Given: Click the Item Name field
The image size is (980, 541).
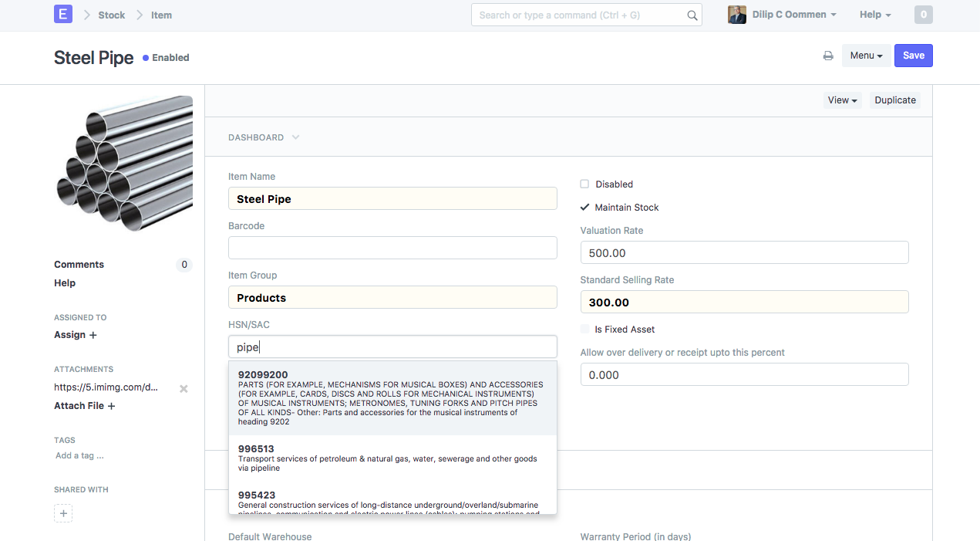Looking at the screenshot, I should (392, 198).
